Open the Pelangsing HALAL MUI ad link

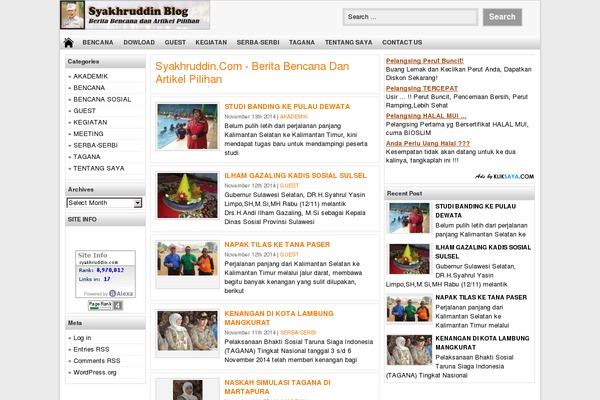[426, 116]
